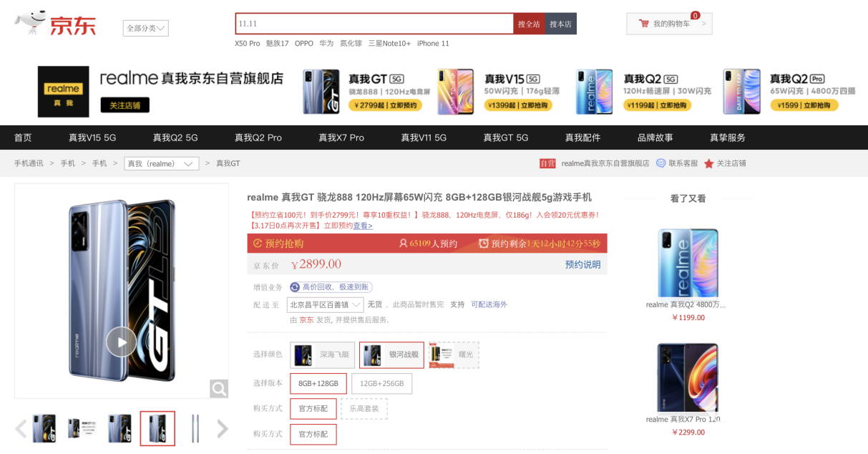This screenshot has height=454, width=868.
Task: Open 真我Q2 banner with ¥1199 offer
Action: (x=644, y=92)
